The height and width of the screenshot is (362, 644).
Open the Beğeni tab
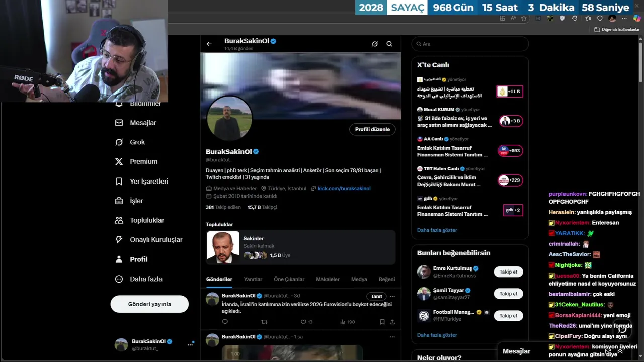tap(387, 279)
